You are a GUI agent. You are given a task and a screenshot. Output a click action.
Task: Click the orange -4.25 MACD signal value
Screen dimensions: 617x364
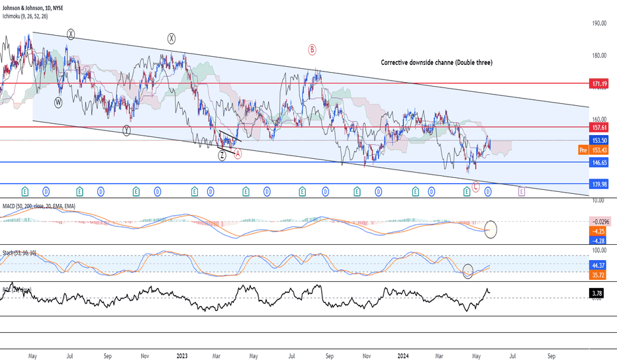pyautogui.click(x=598, y=232)
